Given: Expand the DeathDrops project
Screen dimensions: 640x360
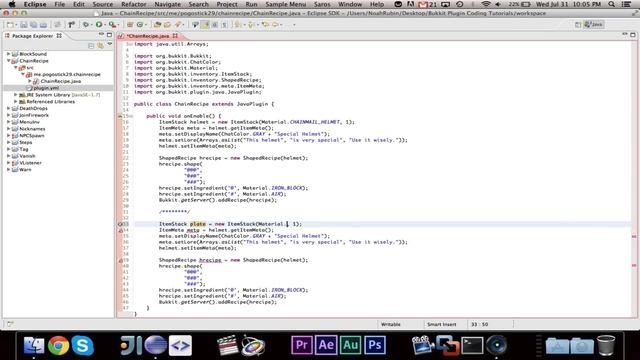Looking at the screenshot, I should point(9,109).
